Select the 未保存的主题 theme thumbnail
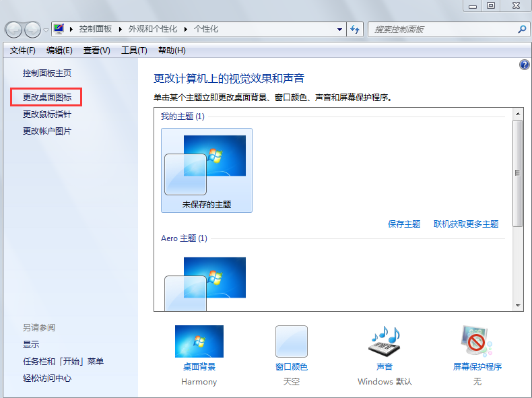The height and width of the screenshot is (398, 532). click(207, 170)
